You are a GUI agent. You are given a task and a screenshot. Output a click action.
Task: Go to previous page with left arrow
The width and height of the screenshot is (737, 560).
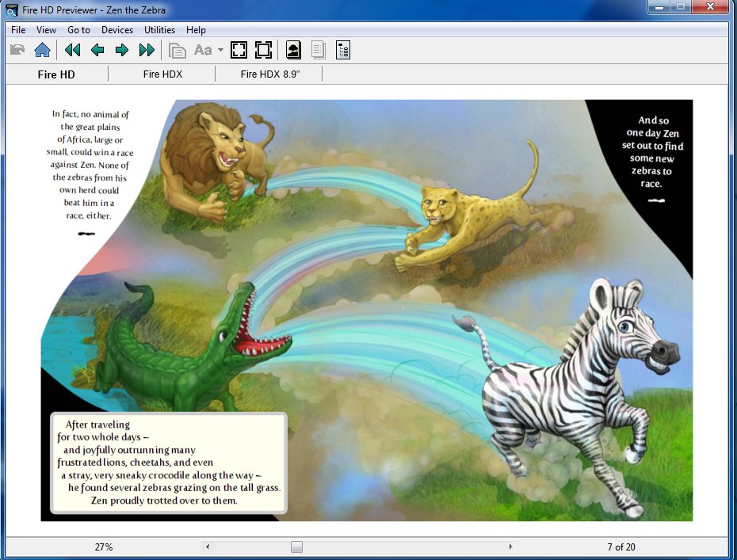pos(97,51)
